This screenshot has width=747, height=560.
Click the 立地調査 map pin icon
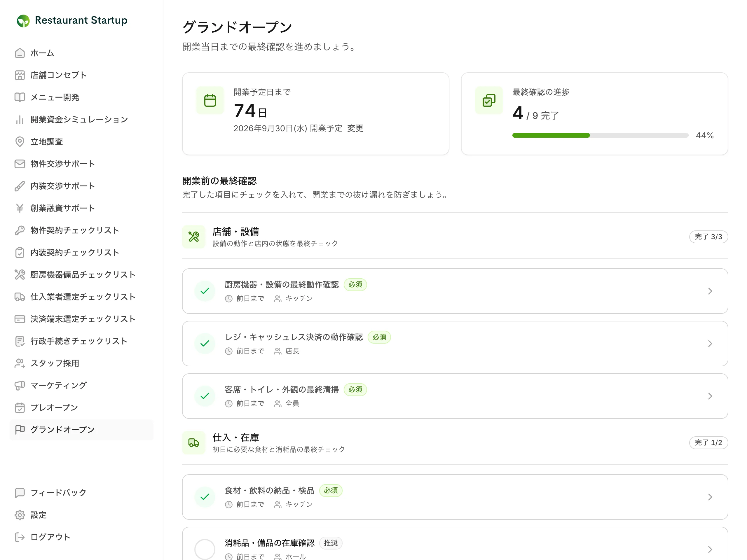20,142
